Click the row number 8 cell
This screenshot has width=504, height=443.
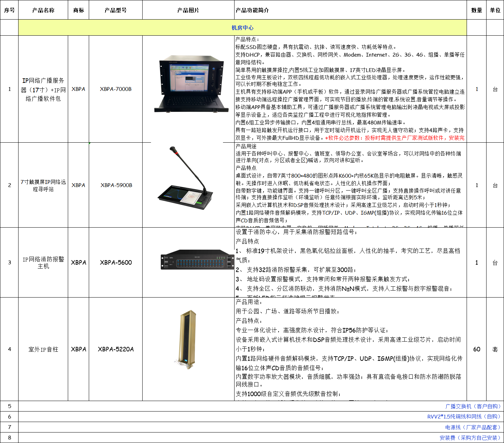point(9,438)
